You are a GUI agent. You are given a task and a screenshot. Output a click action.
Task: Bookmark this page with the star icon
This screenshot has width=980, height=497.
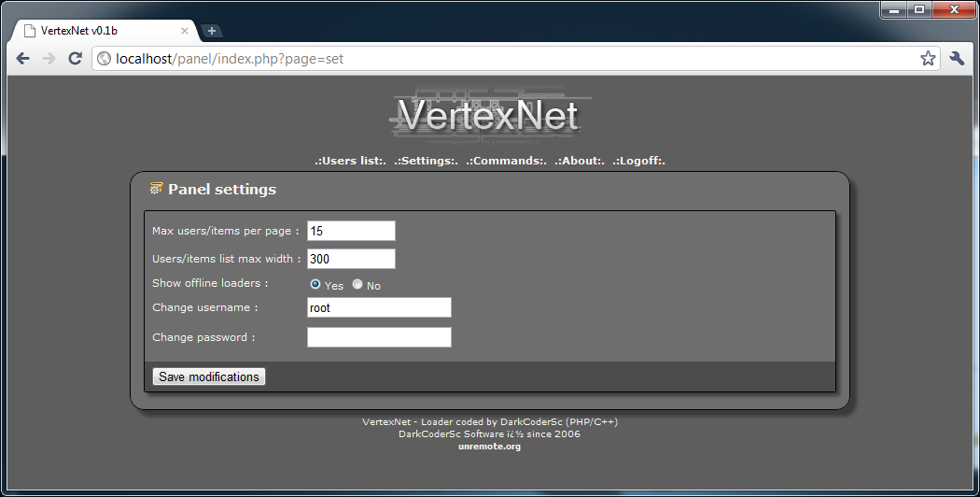(x=928, y=59)
